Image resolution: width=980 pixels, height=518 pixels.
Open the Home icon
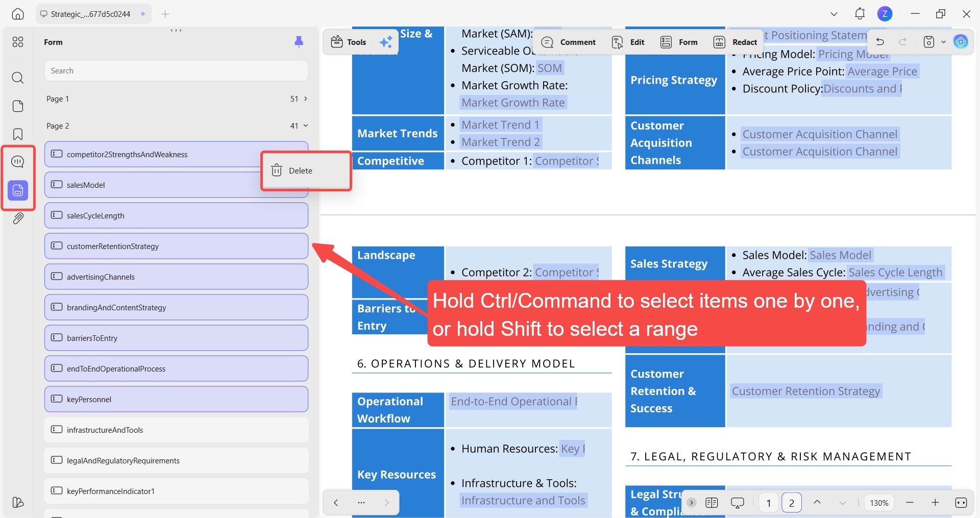tap(18, 14)
